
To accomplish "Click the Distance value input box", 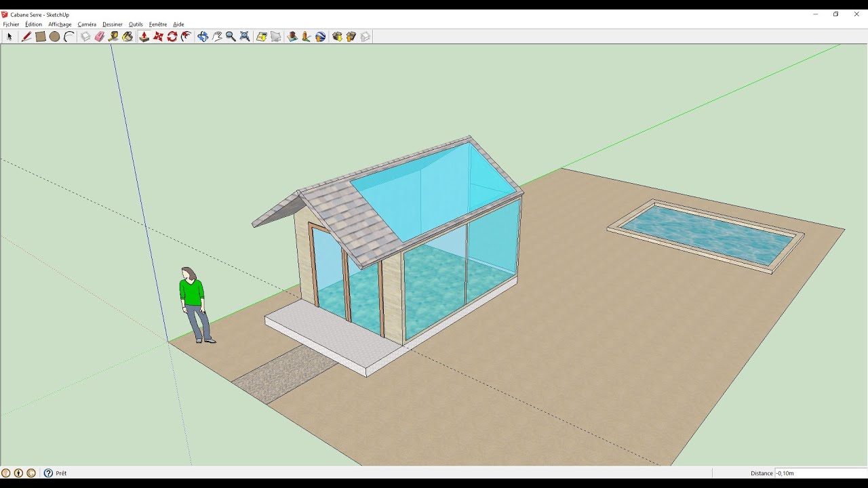I will tap(821, 473).
